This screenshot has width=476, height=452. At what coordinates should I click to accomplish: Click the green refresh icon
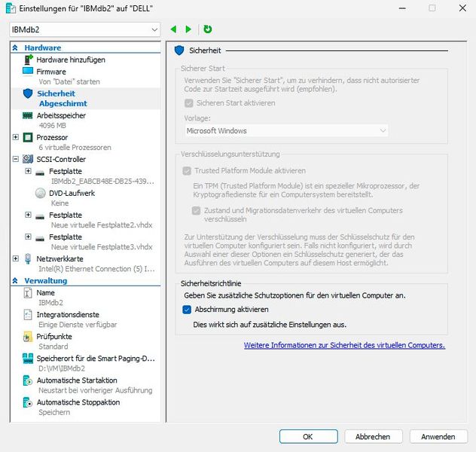(208, 29)
